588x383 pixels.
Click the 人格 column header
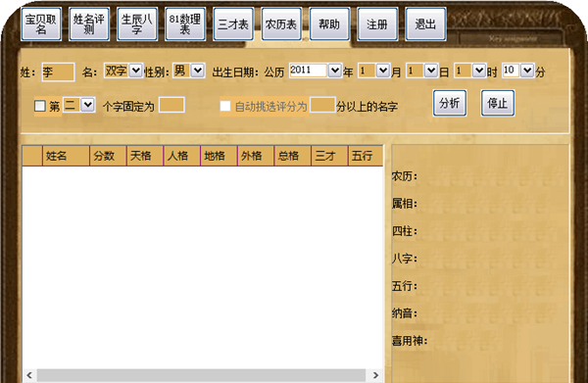coord(182,156)
